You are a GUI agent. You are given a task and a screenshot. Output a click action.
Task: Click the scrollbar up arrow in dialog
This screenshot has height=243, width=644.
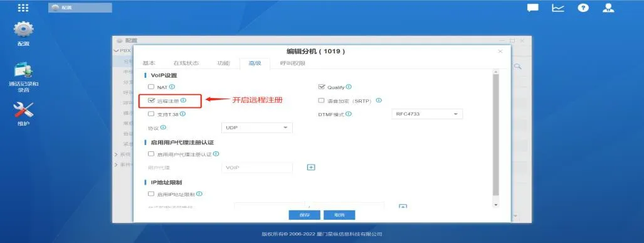pyautogui.click(x=496, y=72)
